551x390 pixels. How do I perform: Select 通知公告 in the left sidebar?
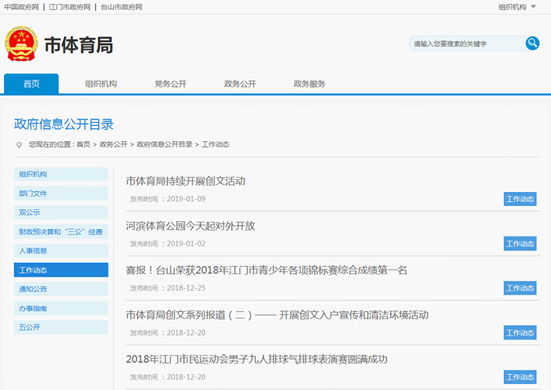point(61,289)
